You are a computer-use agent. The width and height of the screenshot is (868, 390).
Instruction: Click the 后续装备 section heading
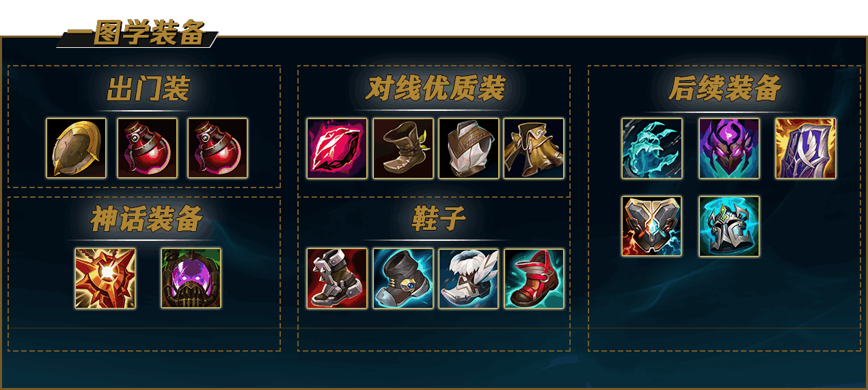[724, 89]
